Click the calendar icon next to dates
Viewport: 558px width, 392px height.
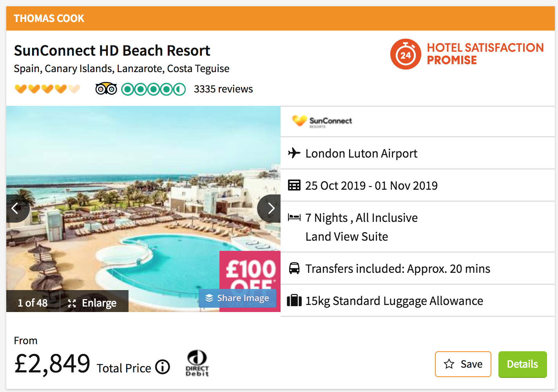(x=294, y=185)
